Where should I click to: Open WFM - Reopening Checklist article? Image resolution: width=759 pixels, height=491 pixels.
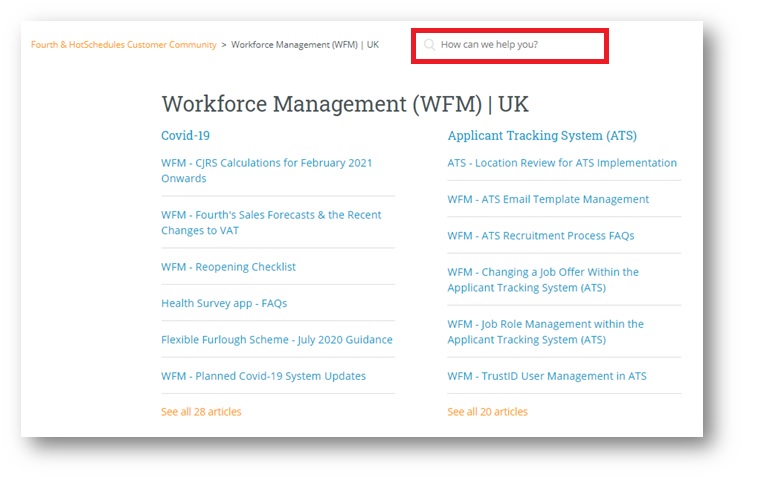[228, 267]
